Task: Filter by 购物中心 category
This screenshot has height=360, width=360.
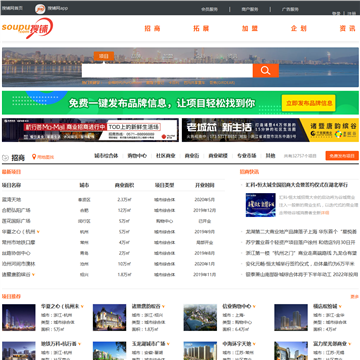Action: pos(137,156)
